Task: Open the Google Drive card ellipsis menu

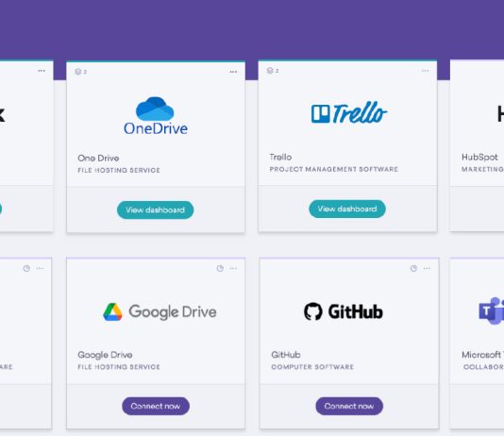Action: pyautogui.click(x=233, y=268)
